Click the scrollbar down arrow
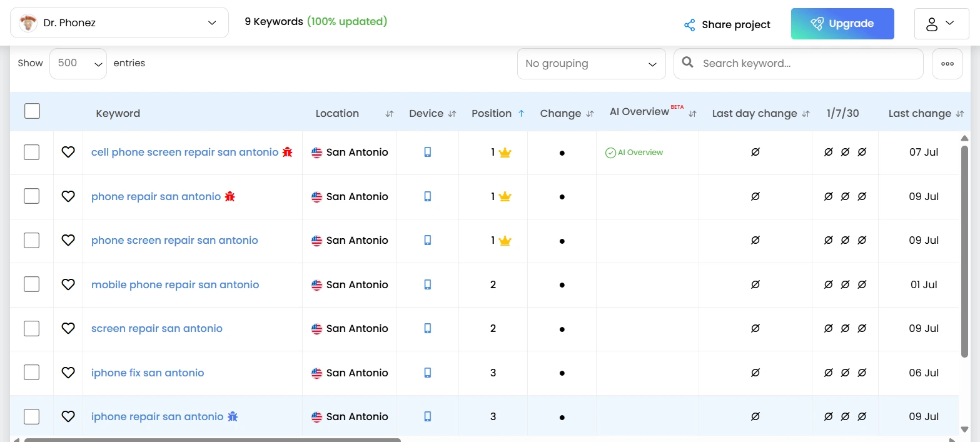Viewport: 980px width, 442px height. (x=964, y=429)
